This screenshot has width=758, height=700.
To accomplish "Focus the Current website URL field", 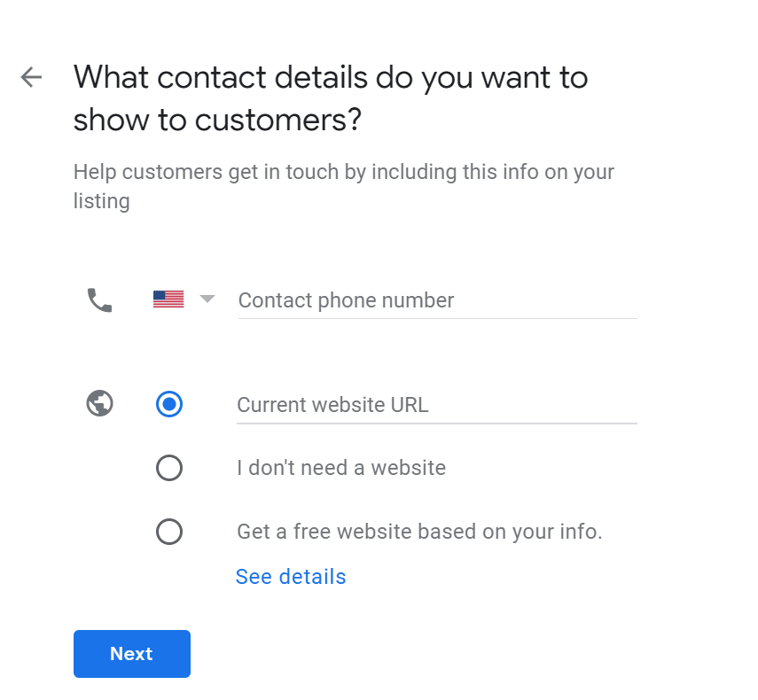I will [437, 405].
